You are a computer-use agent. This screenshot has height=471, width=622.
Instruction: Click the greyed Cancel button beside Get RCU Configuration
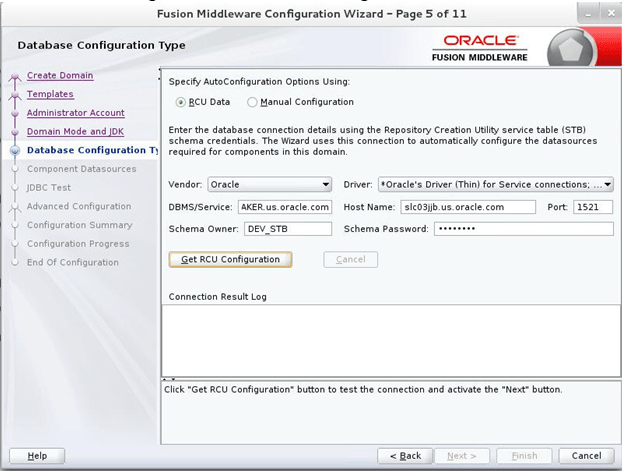tap(351, 260)
